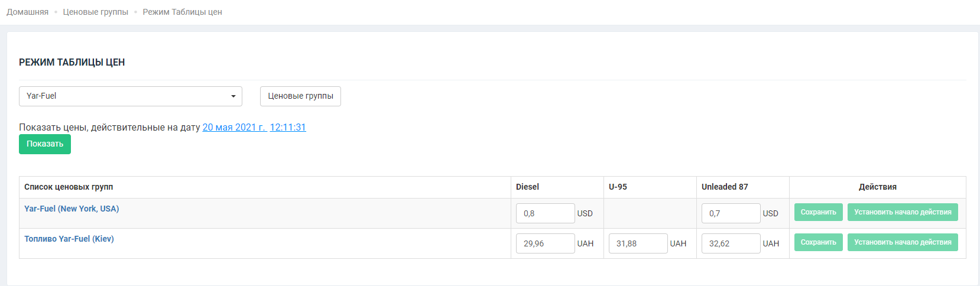Focus U-95 price field for Kiev
The height and width of the screenshot is (286, 980).
638,243
